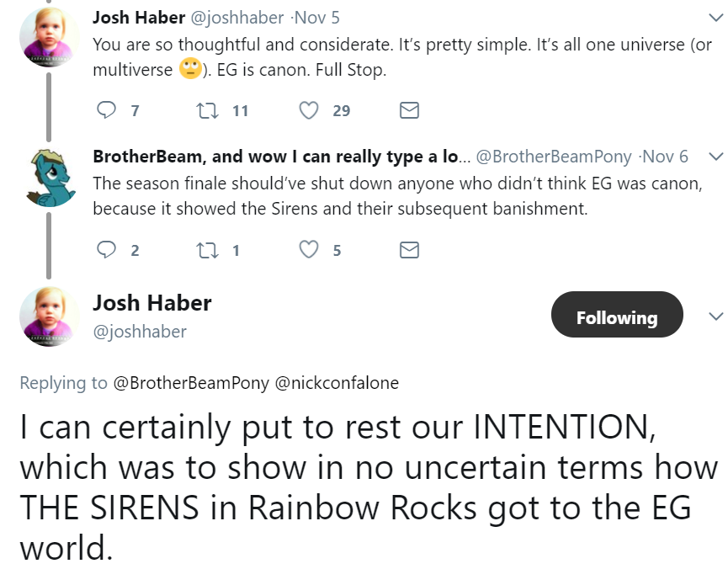The height and width of the screenshot is (569, 728).
Task: Open more options on Josh Haber's first tweet
Action: point(715,17)
